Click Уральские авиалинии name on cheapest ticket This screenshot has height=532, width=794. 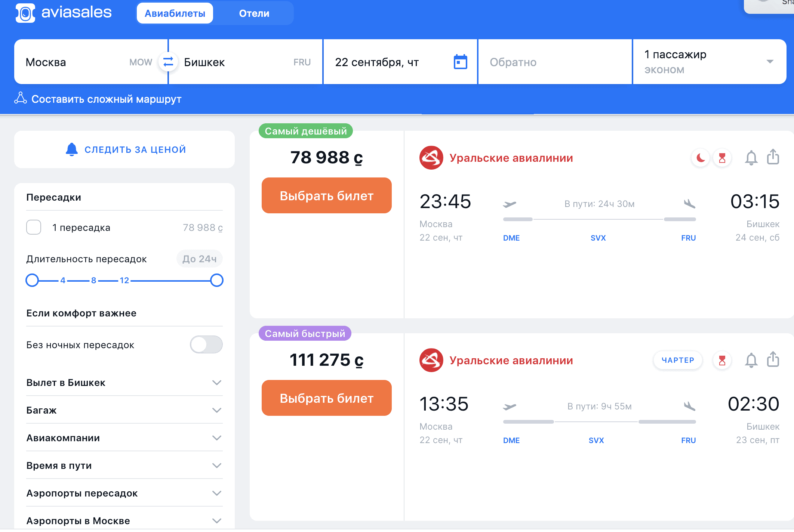511,158
